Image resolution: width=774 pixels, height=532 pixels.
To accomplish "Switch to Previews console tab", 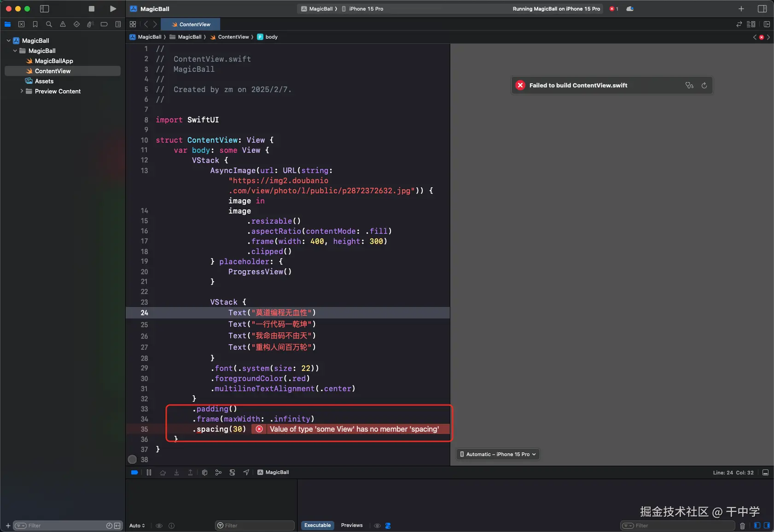I will pos(352,525).
